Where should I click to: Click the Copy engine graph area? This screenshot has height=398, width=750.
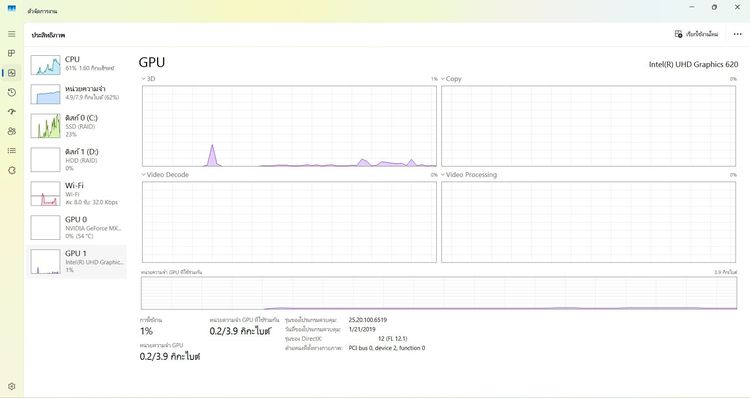tap(588, 126)
